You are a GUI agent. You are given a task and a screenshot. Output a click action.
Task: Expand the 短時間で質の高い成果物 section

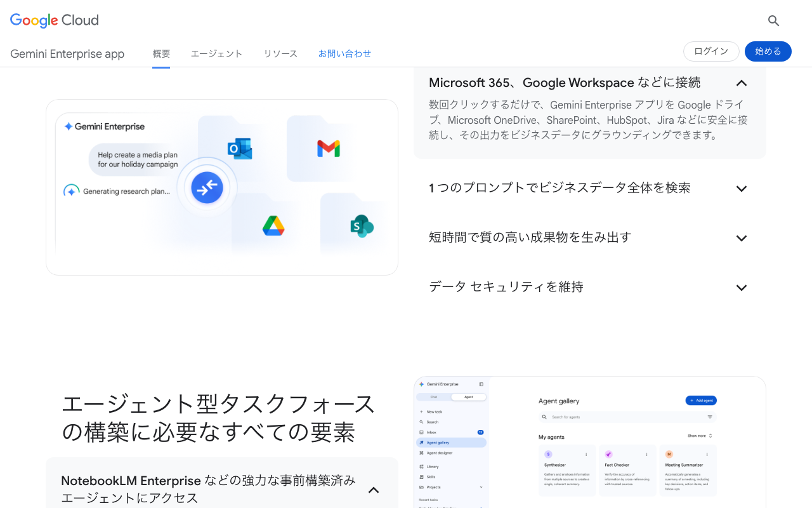742,238
